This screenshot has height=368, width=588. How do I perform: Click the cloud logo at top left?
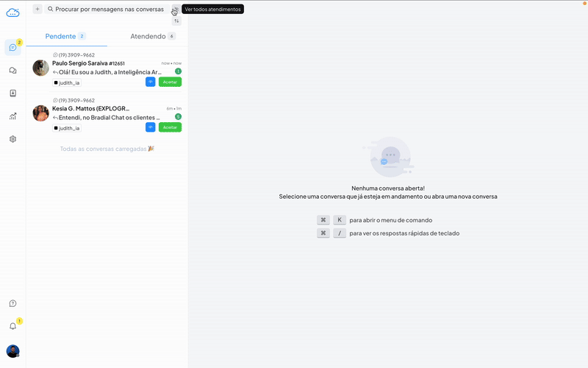point(12,12)
